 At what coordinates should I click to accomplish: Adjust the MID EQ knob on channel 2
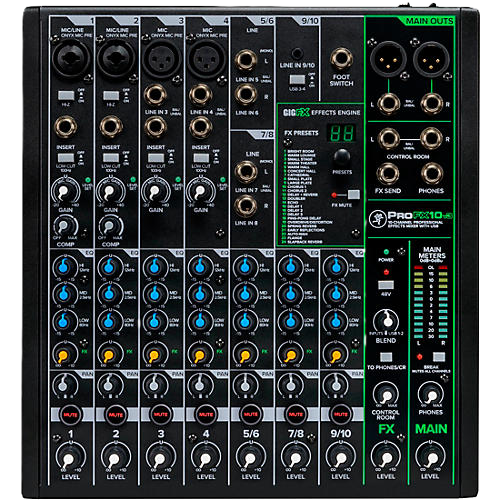click(x=109, y=294)
